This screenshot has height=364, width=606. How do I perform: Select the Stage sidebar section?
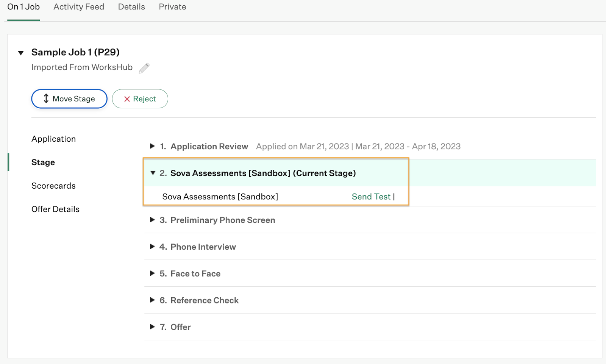coord(43,162)
